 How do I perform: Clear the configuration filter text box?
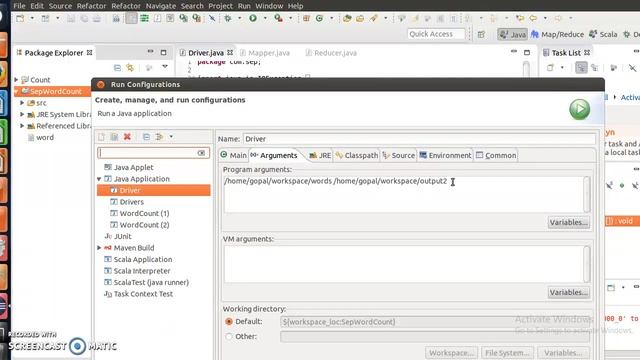tap(201, 153)
